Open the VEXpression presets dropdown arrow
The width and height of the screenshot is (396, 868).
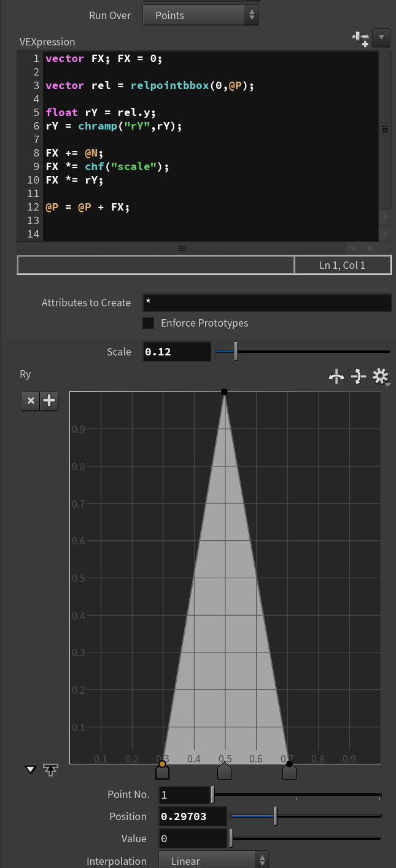[x=382, y=38]
